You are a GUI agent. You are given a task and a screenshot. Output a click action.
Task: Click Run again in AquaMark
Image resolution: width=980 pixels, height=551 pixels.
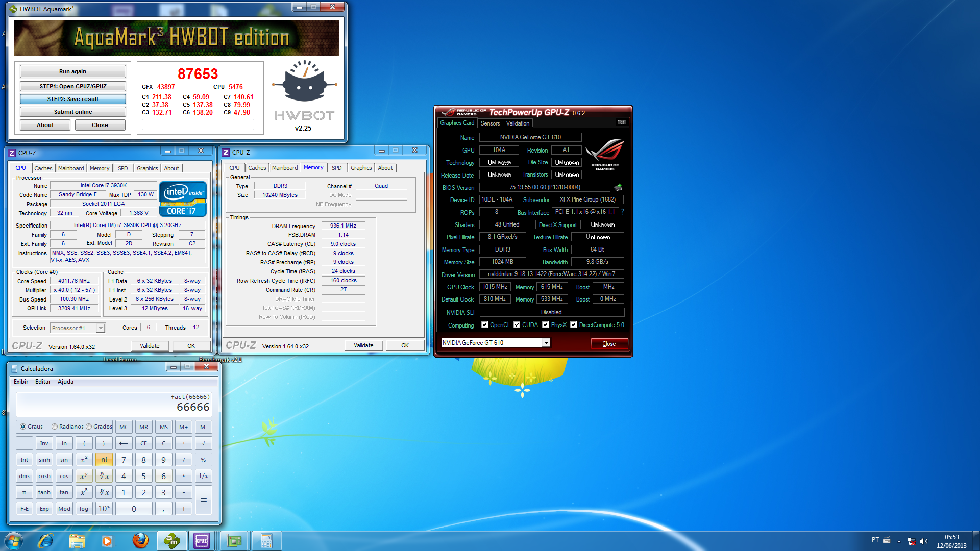point(73,71)
